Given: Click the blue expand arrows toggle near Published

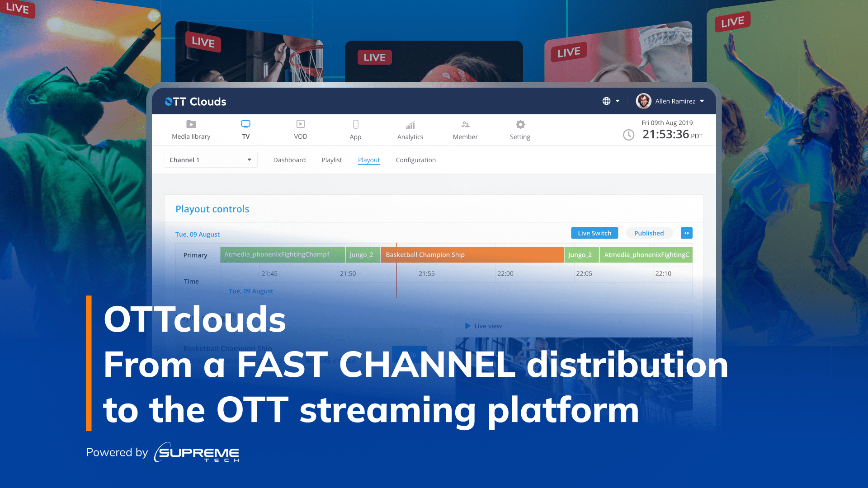Looking at the screenshot, I should click(686, 233).
